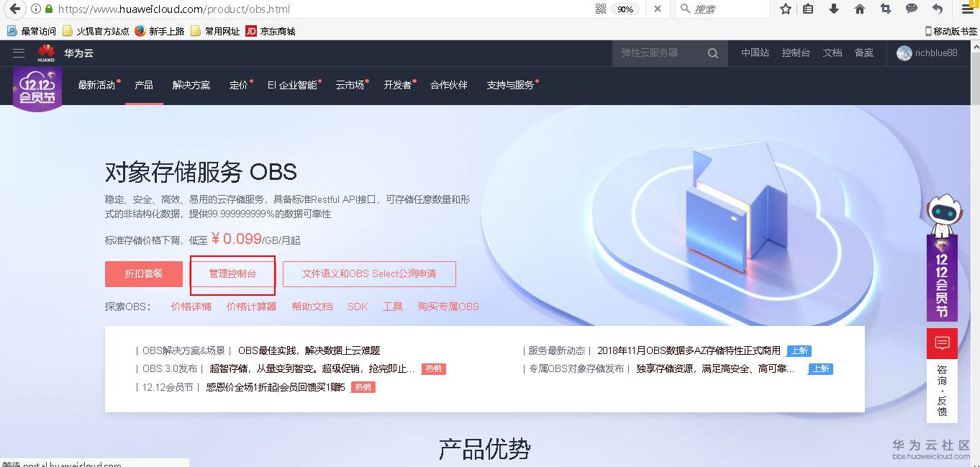Click the browser home icon
Image resolution: width=980 pixels, height=467 pixels.
pos(859,9)
